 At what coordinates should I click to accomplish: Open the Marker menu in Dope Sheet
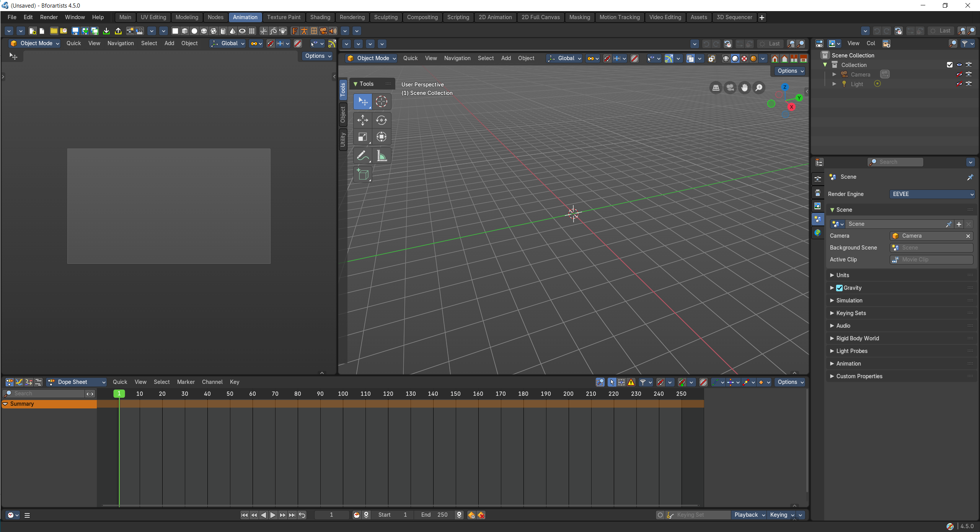(x=186, y=382)
